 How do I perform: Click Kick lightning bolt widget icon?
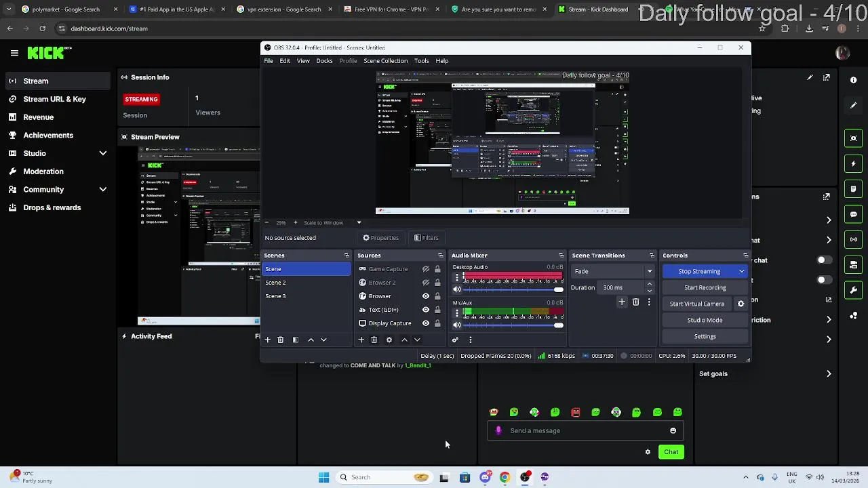click(x=854, y=163)
